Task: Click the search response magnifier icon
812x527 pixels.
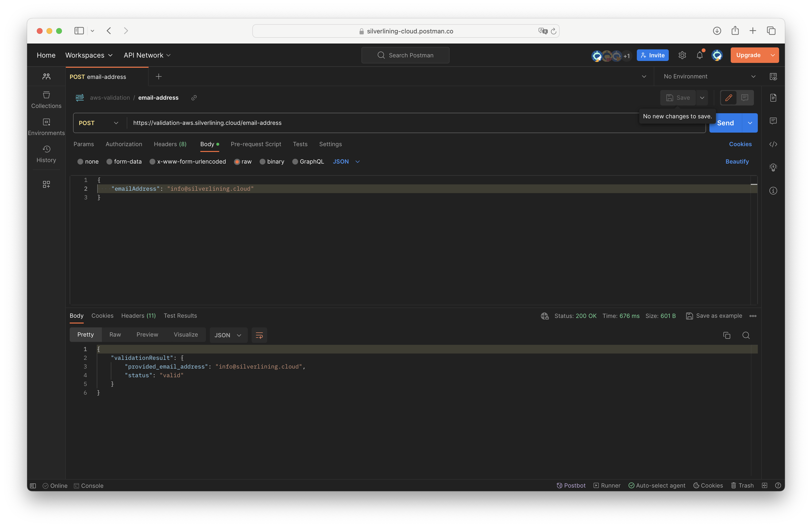Action: (x=746, y=335)
